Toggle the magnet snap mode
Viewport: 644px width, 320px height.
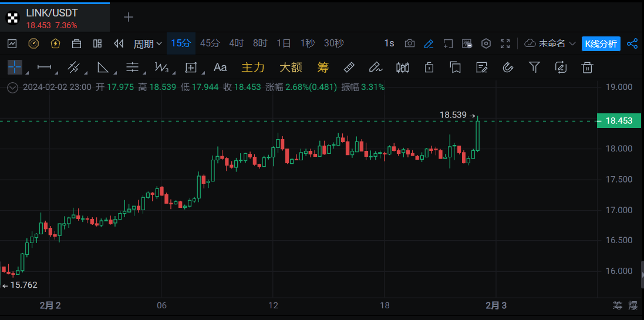(x=508, y=68)
